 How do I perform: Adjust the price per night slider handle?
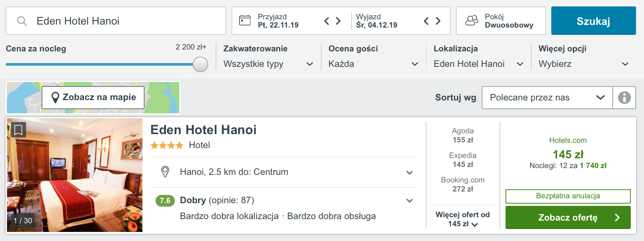pos(200,64)
